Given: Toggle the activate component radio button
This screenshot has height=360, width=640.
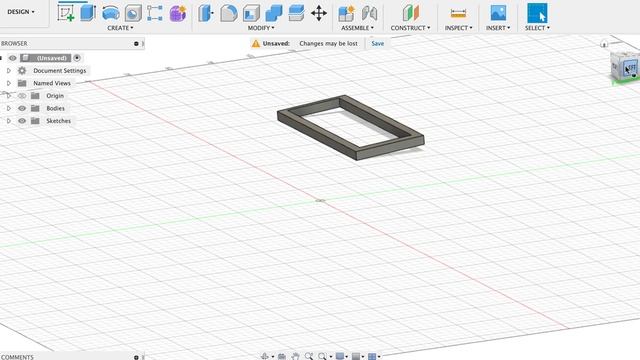Looking at the screenshot, I should (77, 58).
